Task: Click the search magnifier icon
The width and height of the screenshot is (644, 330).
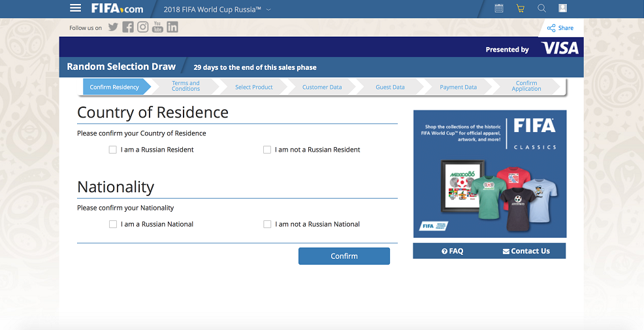Action: click(541, 8)
